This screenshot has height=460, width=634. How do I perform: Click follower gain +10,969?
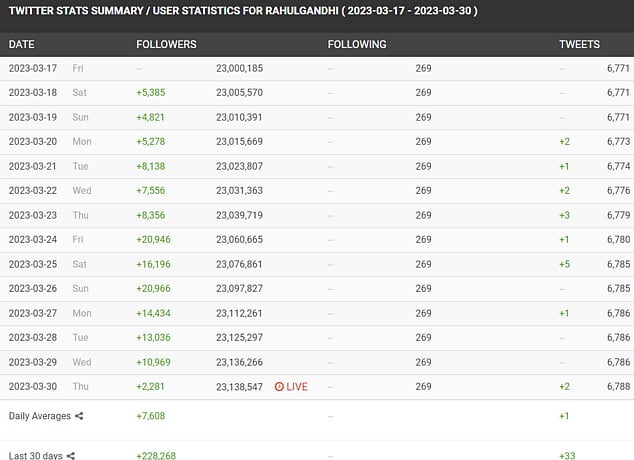tap(153, 362)
